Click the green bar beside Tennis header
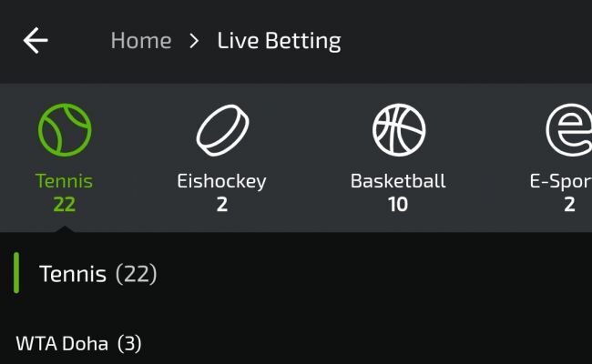The image size is (592, 364). (x=16, y=274)
